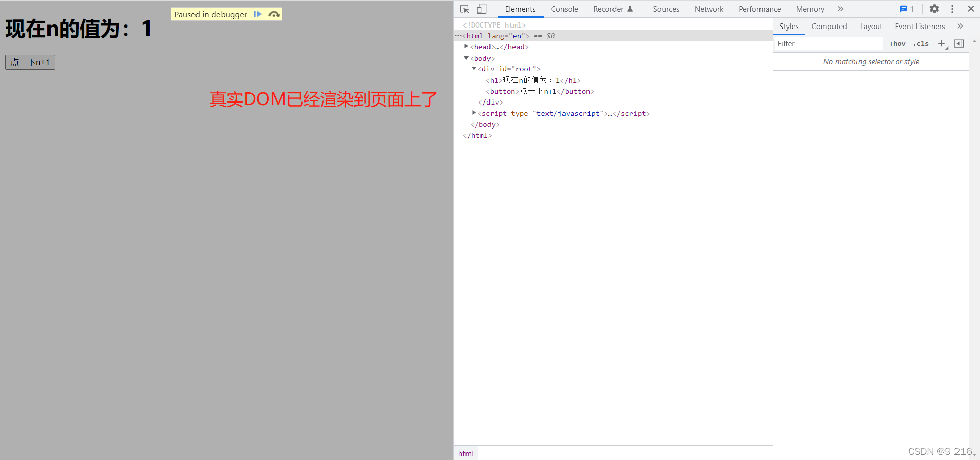This screenshot has height=460, width=980.
Task: Show more Styles sidebar tabs chevron
Action: pyautogui.click(x=960, y=26)
